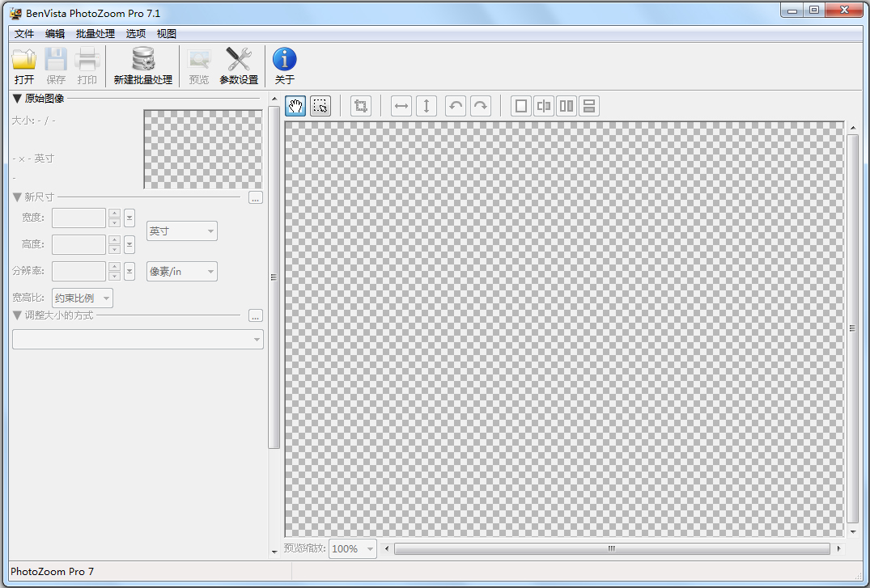Open the 像素/in resolution unit dropdown
870x588 pixels.
pos(182,272)
